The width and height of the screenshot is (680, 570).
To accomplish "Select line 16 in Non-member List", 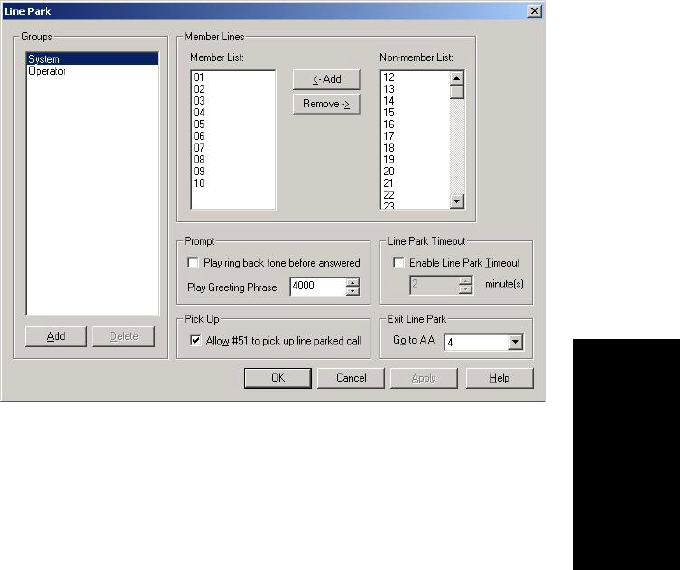I will pyautogui.click(x=415, y=124).
